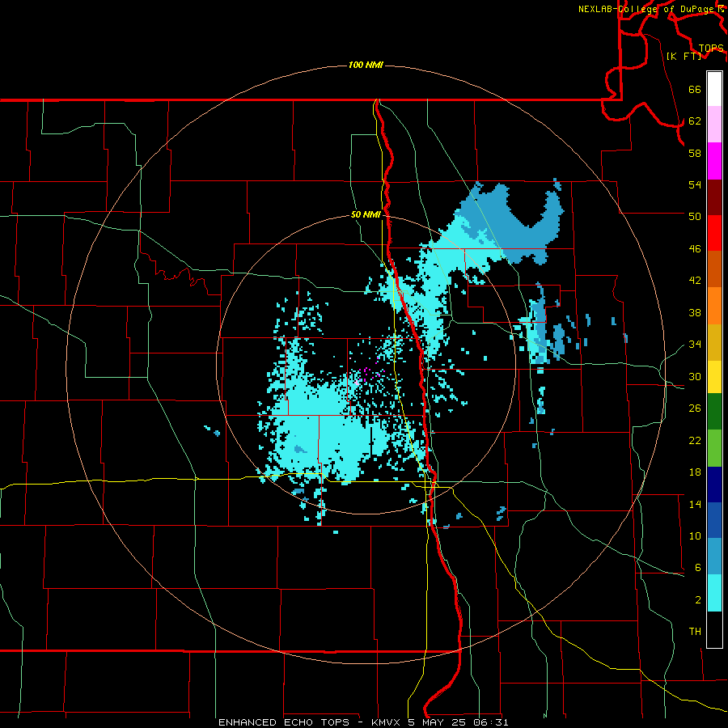This screenshot has width=728, height=728.
Task: Click the light pink legend swatch
Action: [x=714, y=124]
